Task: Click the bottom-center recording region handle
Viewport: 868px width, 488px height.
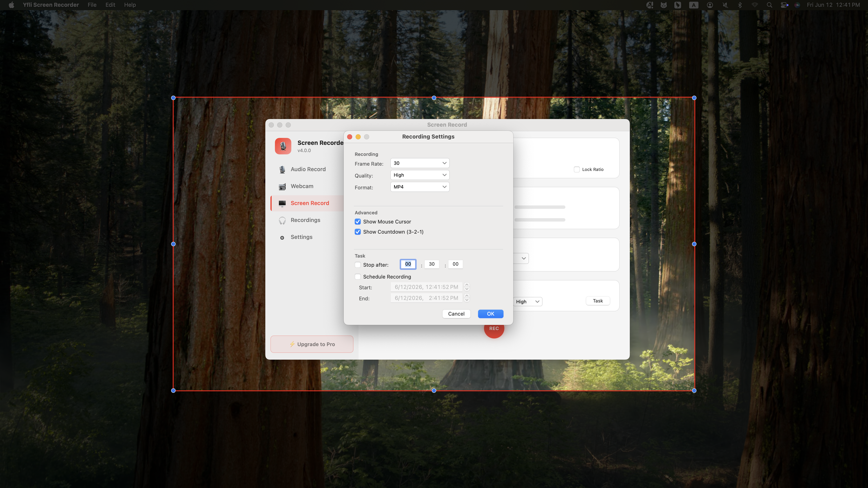Action: (434, 391)
